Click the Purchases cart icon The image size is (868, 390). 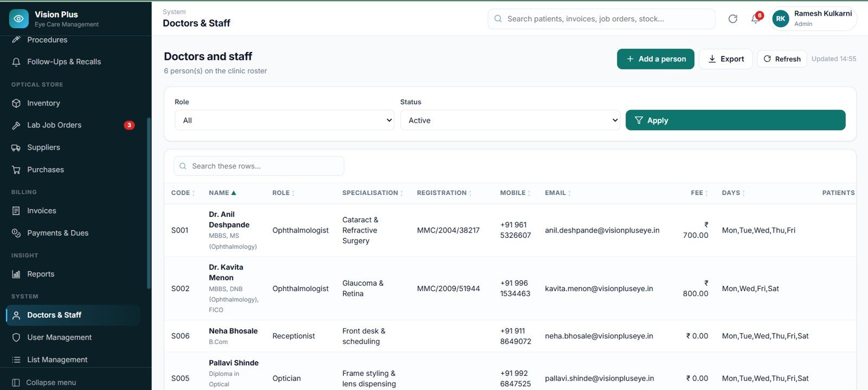(16, 170)
